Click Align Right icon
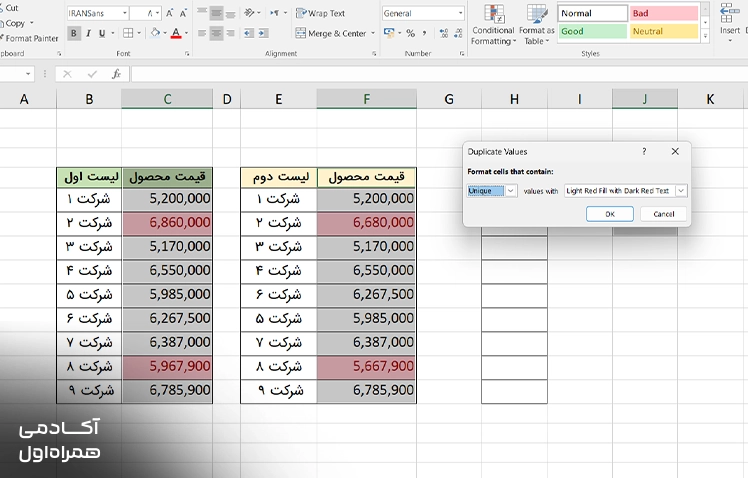Image resolution: width=748 pixels, height=478 pixels. tap(230, 33)
